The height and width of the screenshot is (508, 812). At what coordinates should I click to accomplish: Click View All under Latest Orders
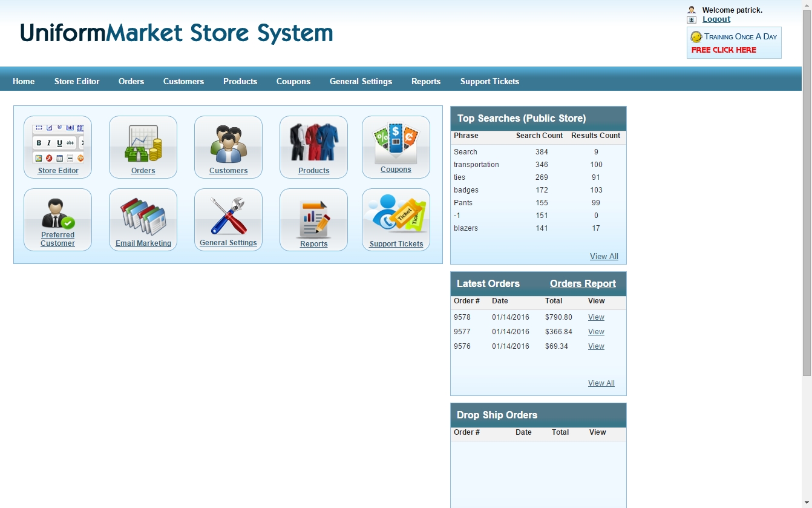(x=601, y=383)
